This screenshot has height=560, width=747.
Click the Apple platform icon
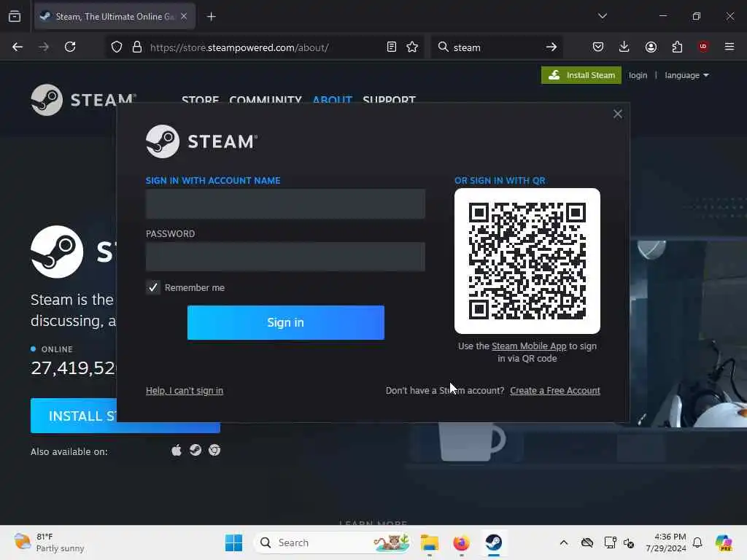177,451
